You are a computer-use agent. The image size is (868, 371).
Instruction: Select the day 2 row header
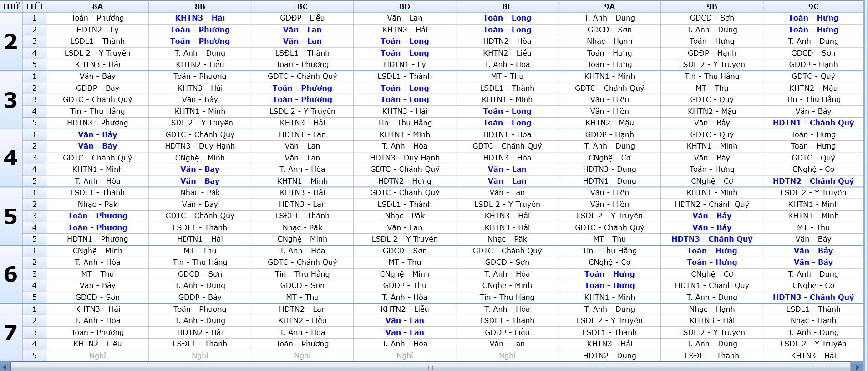[x=11, y=41]
